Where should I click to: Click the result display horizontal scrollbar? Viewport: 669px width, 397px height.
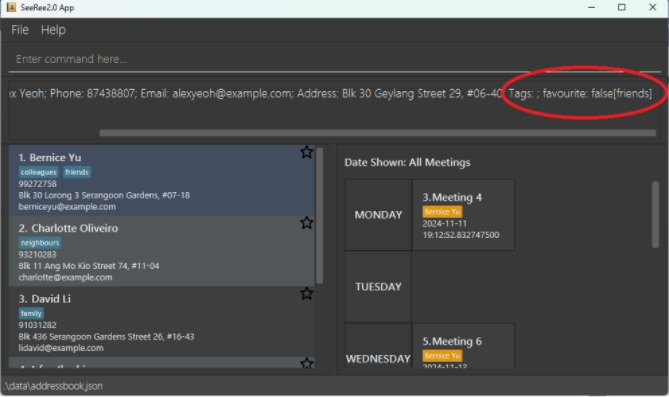coord(378,133)
